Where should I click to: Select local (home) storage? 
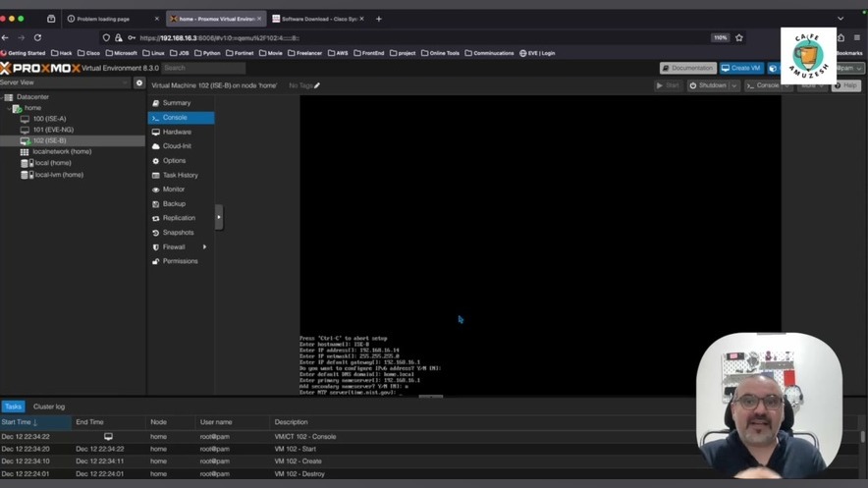click(x=53, y=163)
